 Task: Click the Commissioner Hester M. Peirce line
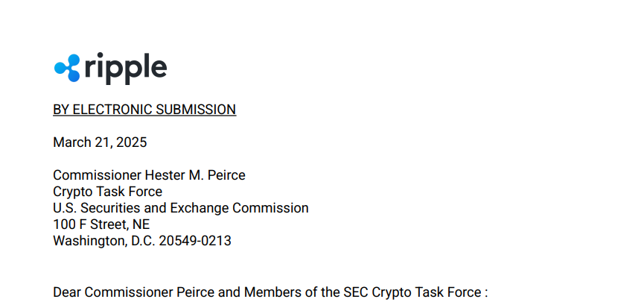point(149,175)
